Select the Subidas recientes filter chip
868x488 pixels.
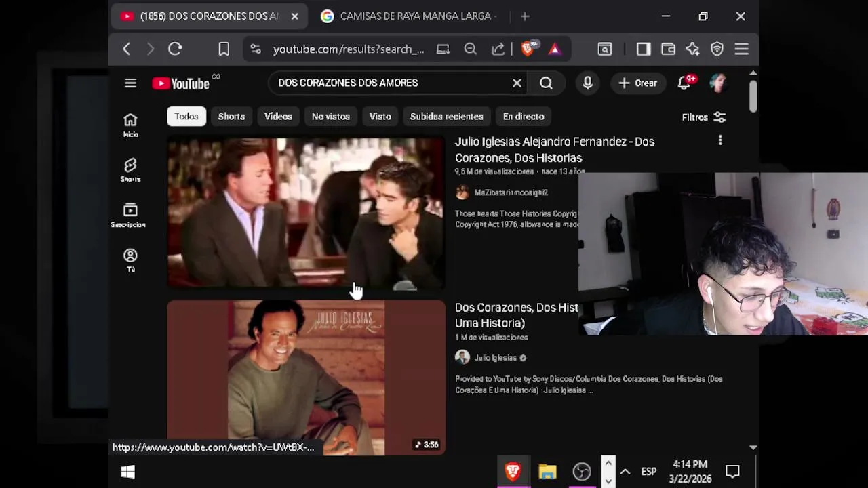tap(447, 117)
